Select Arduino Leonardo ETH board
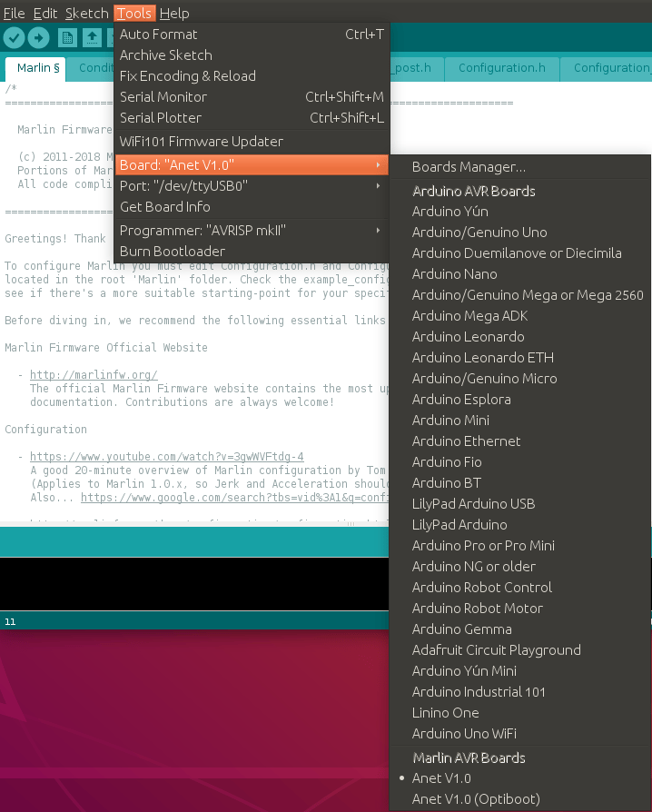652x812 pixels. point(520,357)
